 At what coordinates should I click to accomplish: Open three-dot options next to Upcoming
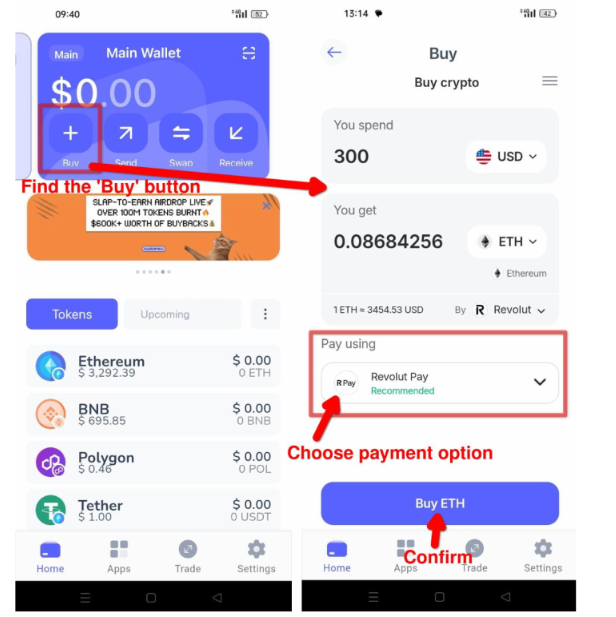pos(265,314)
